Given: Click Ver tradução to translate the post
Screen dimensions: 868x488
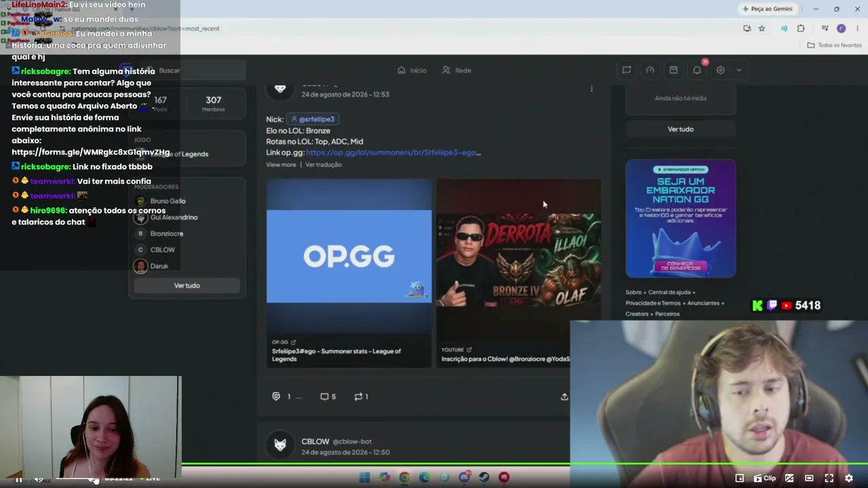Looking at the screenshot, I should [323, 165].
